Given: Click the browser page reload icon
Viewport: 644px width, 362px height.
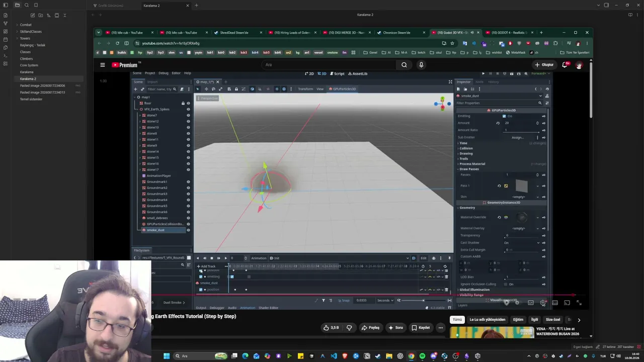Looking at the screenshot, I should [x=117, y=43].
